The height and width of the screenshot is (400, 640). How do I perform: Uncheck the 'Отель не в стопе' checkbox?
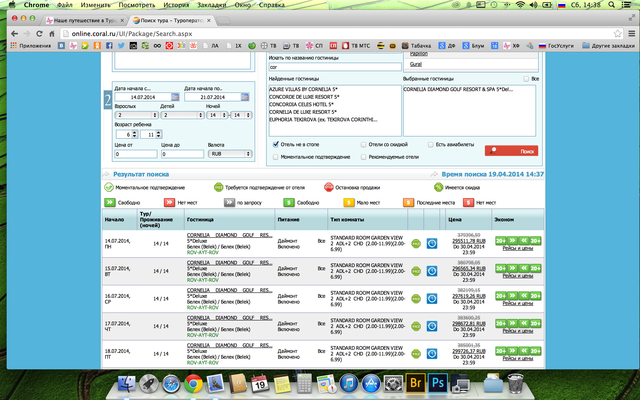(x=276, y=144)
